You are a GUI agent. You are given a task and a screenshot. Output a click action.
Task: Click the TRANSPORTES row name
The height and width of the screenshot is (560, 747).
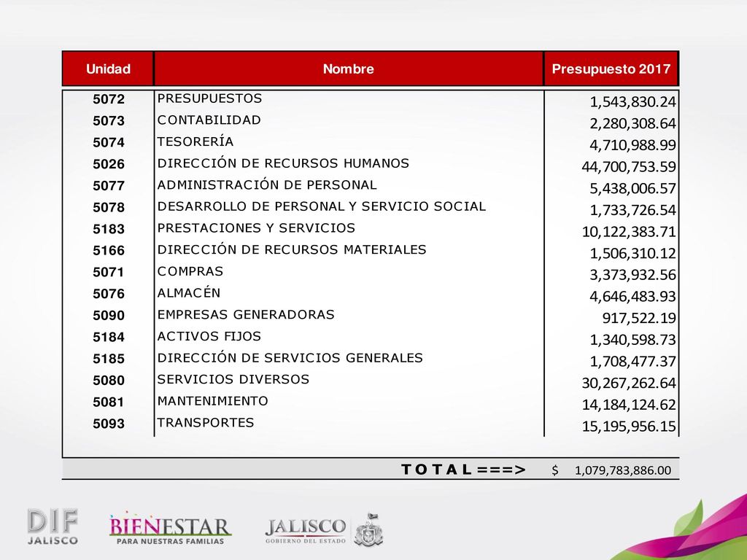205,422
